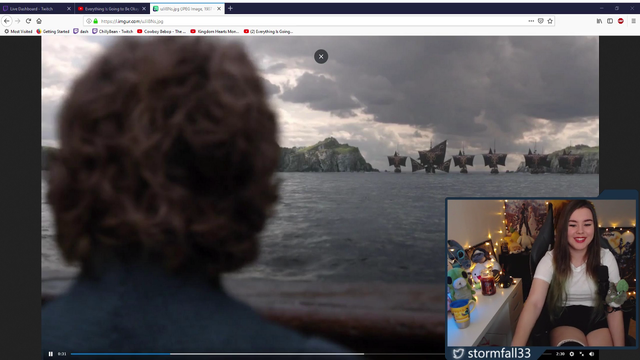Switch to the Everything Is Going to Be Okay tab
Image resolution: width=640 pixels, height=360 pixels.
111,9
